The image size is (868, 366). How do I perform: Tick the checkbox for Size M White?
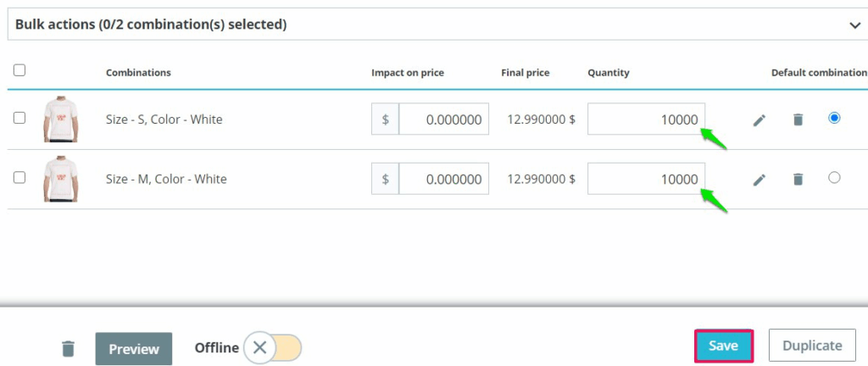[x=19, y=178]
